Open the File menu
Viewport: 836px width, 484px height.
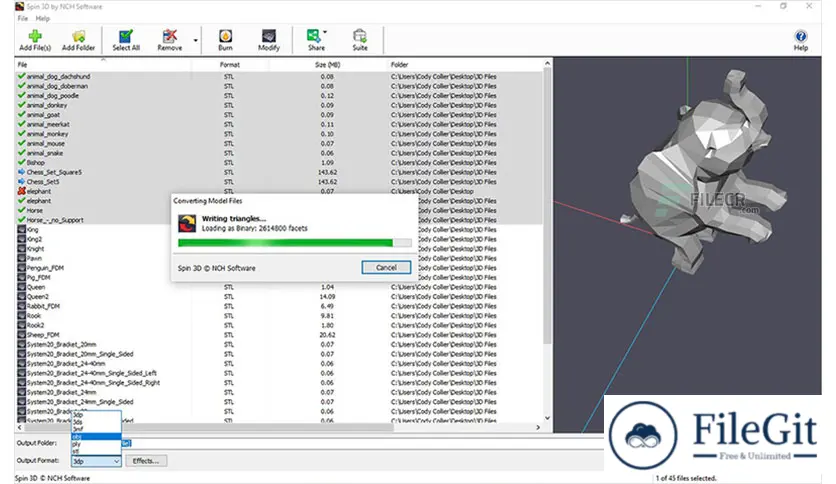(22, 18)
